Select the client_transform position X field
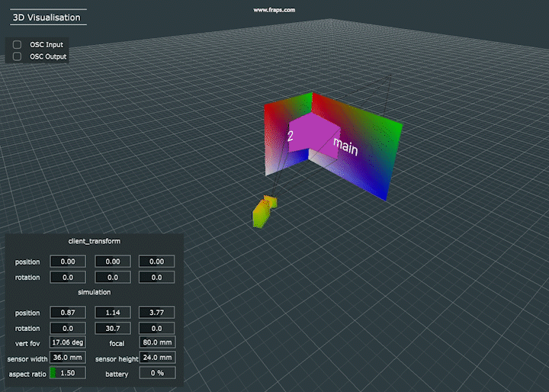 click(x=68, y=262)
